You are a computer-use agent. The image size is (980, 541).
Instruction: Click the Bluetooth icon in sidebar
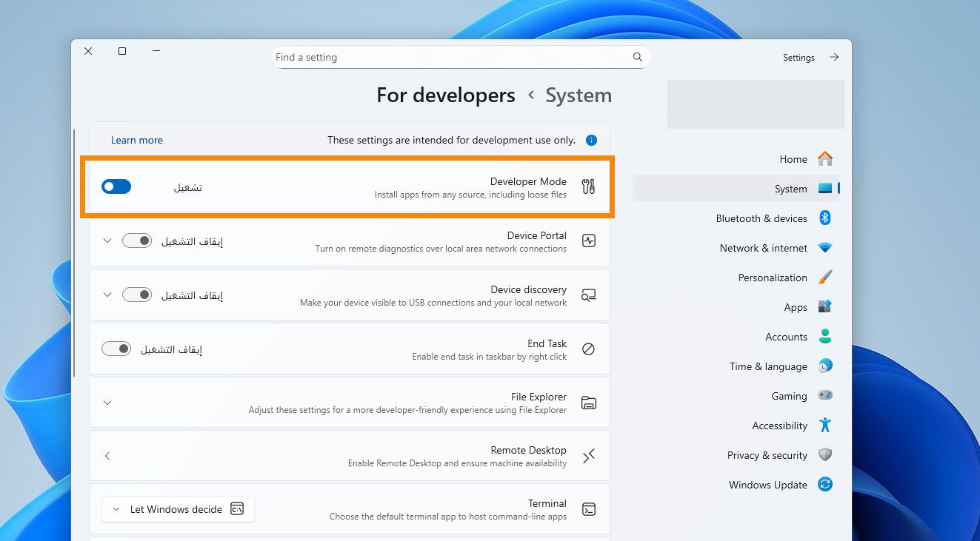tap(825, 218)
